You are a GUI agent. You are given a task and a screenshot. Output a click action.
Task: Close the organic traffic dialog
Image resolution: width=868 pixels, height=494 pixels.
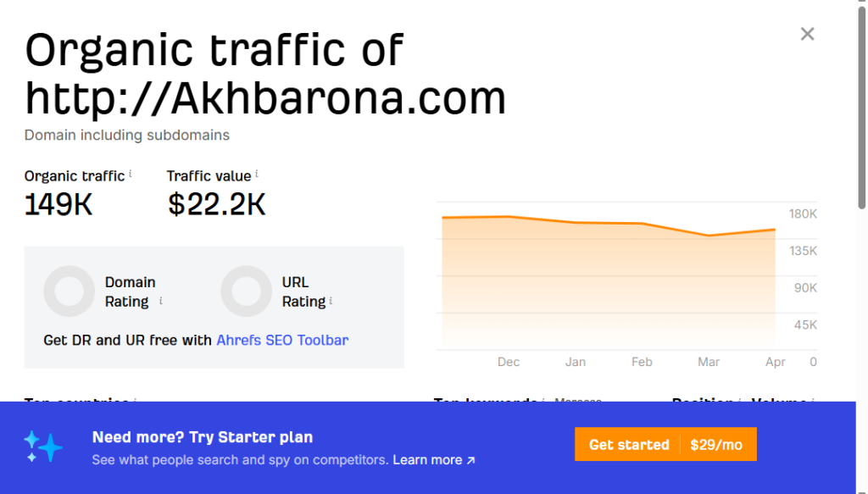(807, 34)
